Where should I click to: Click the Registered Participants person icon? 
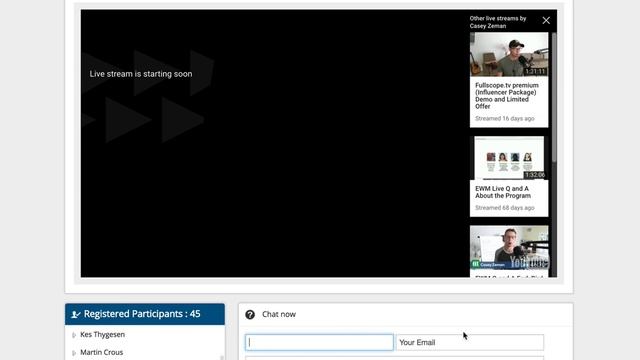[x=76, y=314]
